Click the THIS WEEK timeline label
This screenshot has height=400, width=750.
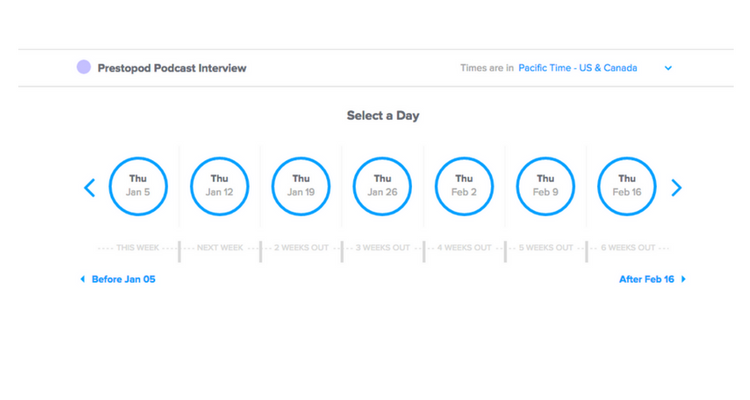click(x=138, y=247)
